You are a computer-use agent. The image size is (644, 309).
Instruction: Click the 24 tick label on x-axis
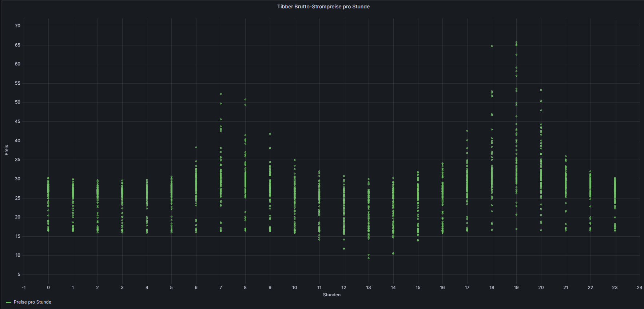[x=639, y=288]
